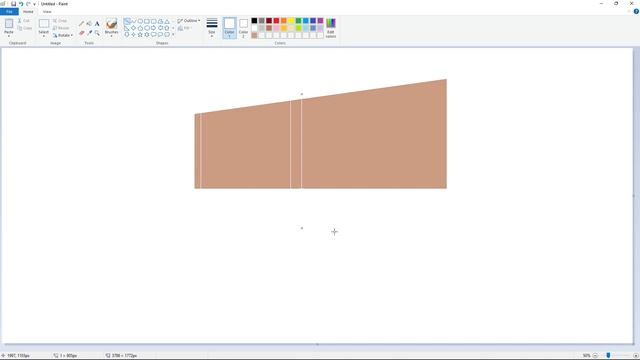Click the Select rectangle button
This screenshot has height=360, width=640.
tap(44, 25)
